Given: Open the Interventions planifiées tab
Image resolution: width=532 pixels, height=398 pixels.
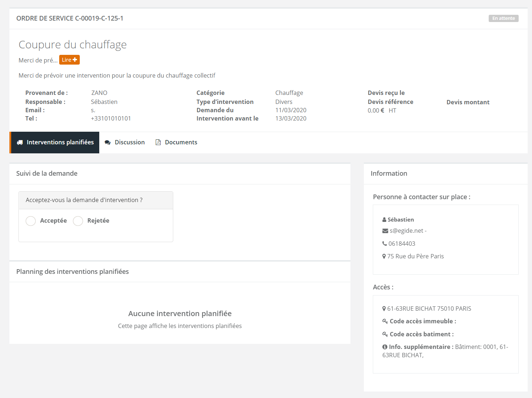Looking at the screenshot, I should pyautogui.click(x=55, y=143).
